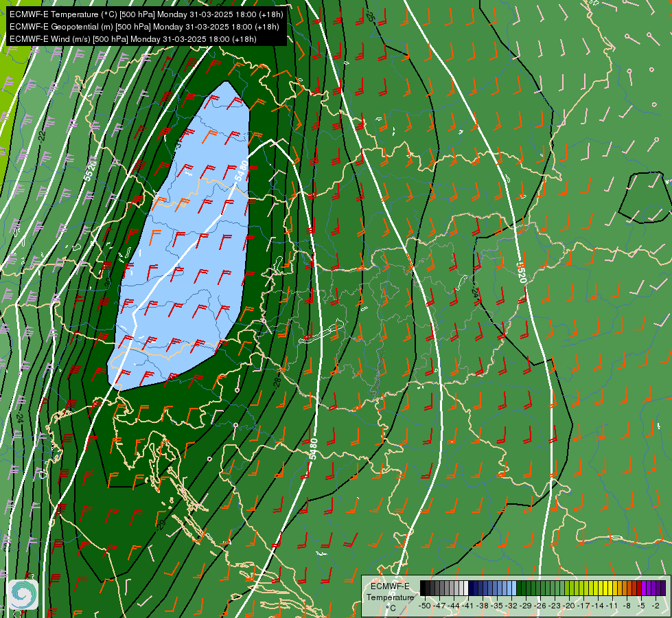
Task: Click the -28 isotherm label on the map
Action: point(277,382)
